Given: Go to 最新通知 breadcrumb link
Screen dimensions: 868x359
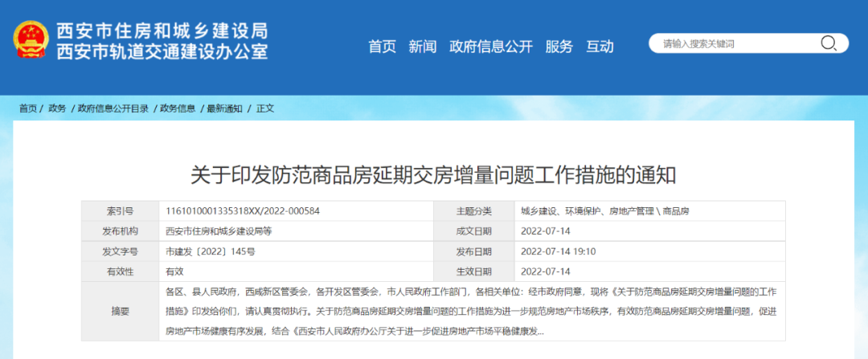Looking at the screenshot, I should point(224,108).
